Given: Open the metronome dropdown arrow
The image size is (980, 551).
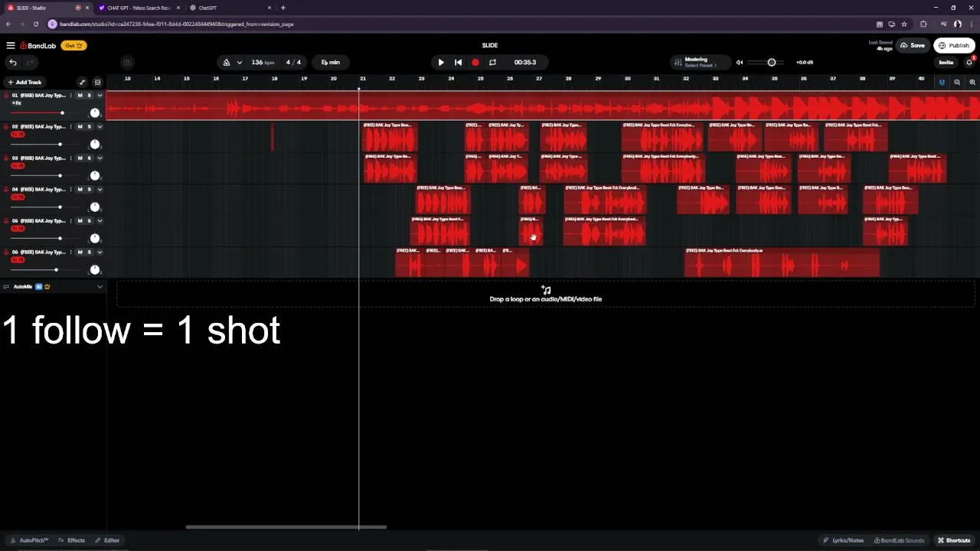Looking at the screenshot, I should point(240,63).
